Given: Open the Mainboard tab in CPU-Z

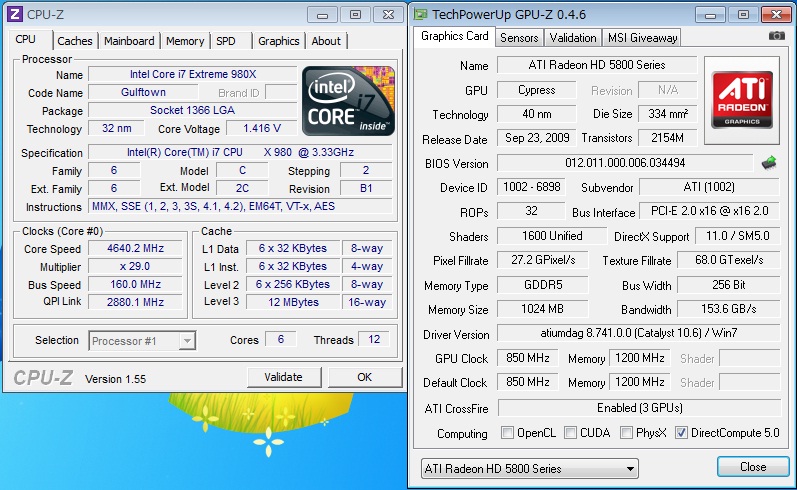Looking at the screenshot, I should (x=129, y=41).
